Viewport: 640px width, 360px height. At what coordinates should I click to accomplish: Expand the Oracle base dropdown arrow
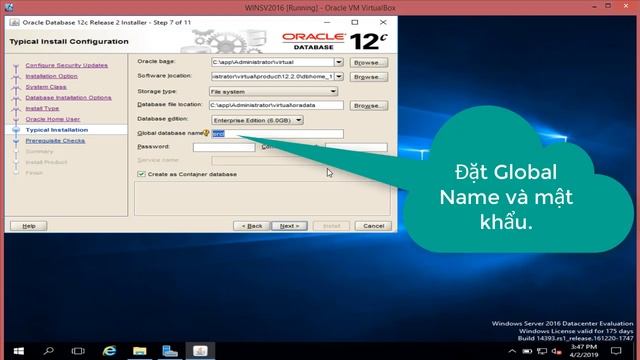[x=339, y=62]
